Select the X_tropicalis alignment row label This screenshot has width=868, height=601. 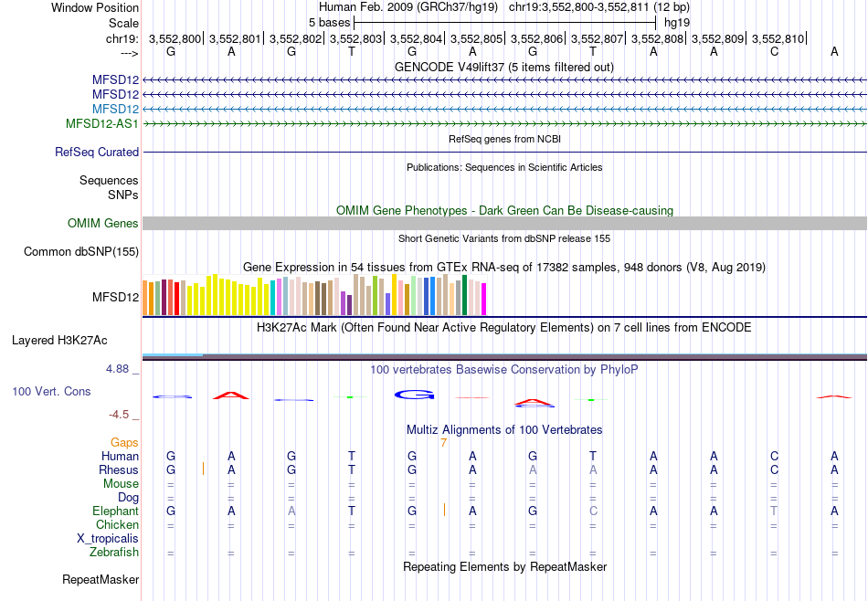pos(108,539)
